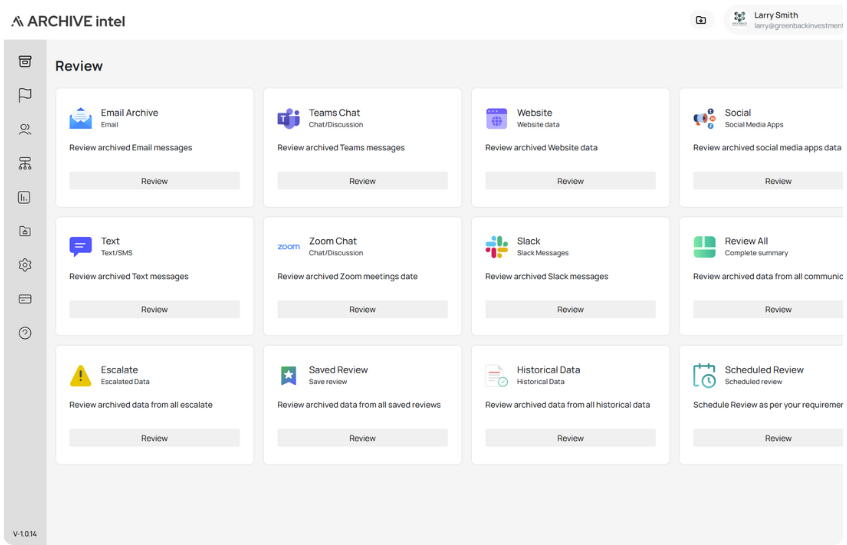Click Review button under Escalate

tap(154, 438)
